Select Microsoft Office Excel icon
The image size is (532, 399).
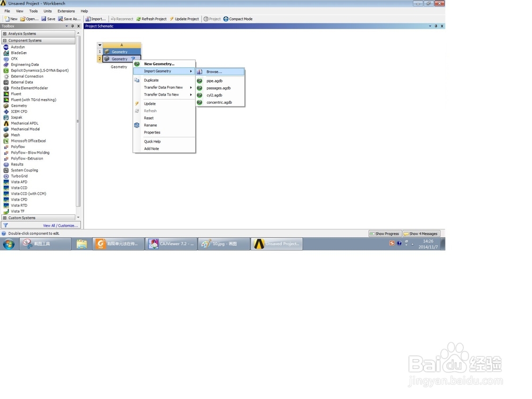click(x=6, y=141)
